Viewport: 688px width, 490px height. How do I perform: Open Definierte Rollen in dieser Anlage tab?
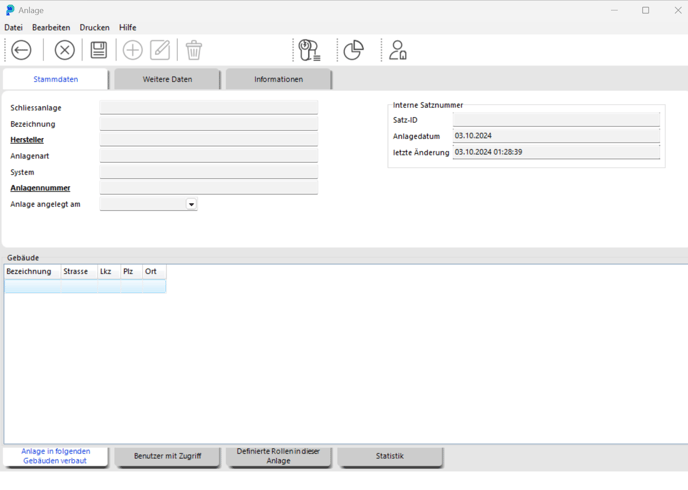point(279,456)
